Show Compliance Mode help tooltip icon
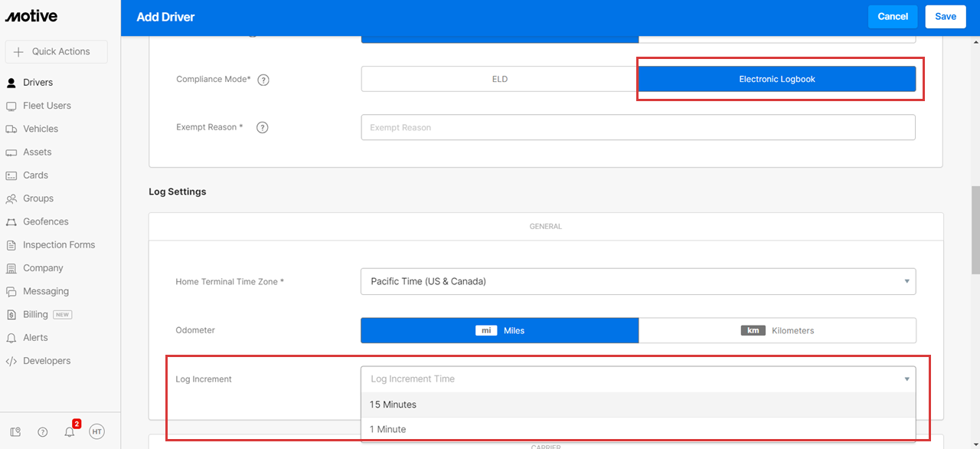Viewport: 980px width, 449px height. coord(263,80)
